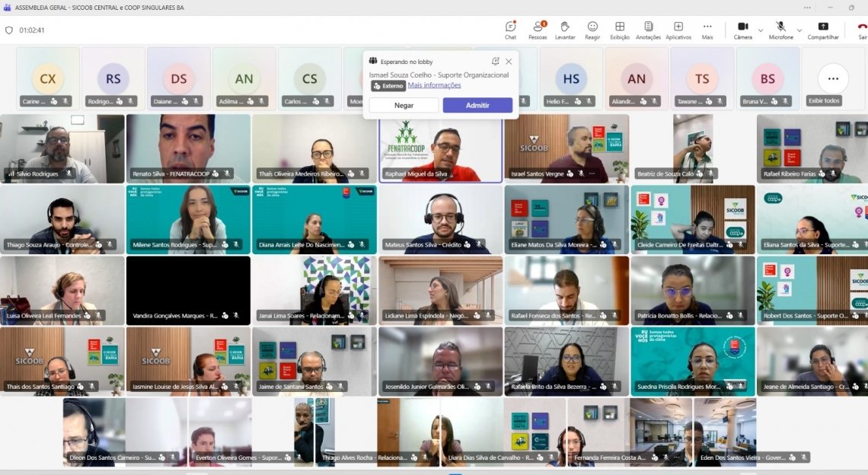Open the Mais informações link

(434, 85)
